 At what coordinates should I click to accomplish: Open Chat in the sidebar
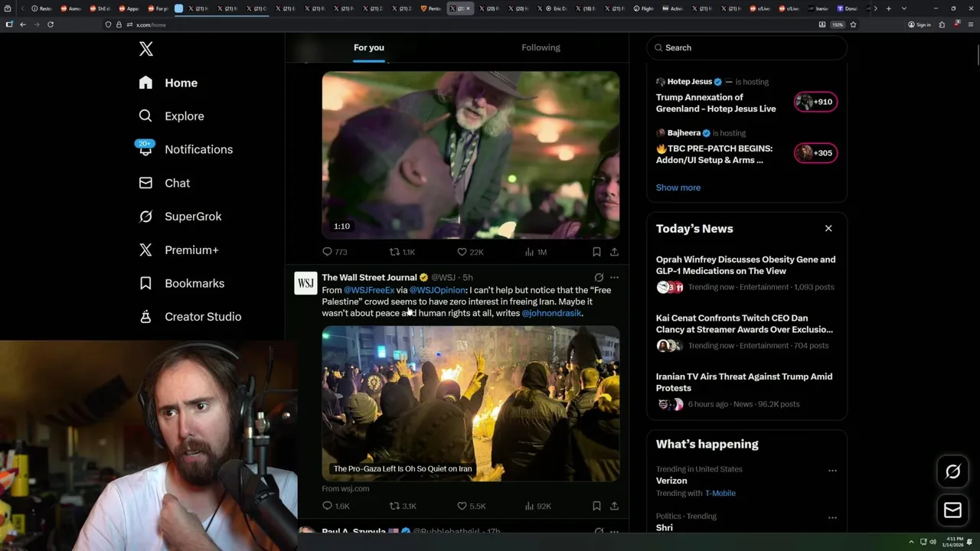164,183
